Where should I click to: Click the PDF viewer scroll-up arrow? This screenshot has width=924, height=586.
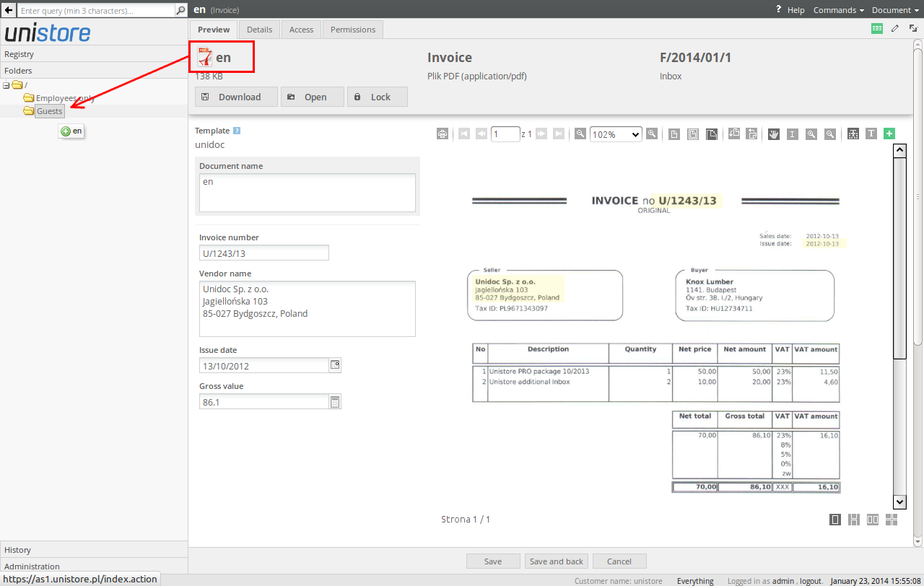[x=899, y=150]
